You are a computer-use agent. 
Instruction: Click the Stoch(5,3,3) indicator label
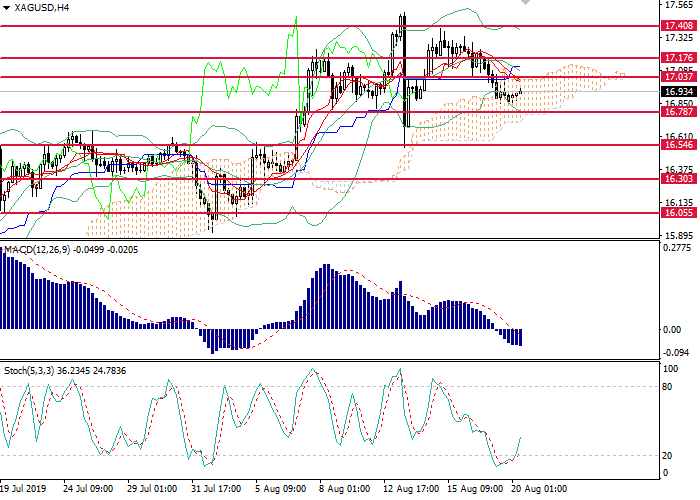coord(32,370)
